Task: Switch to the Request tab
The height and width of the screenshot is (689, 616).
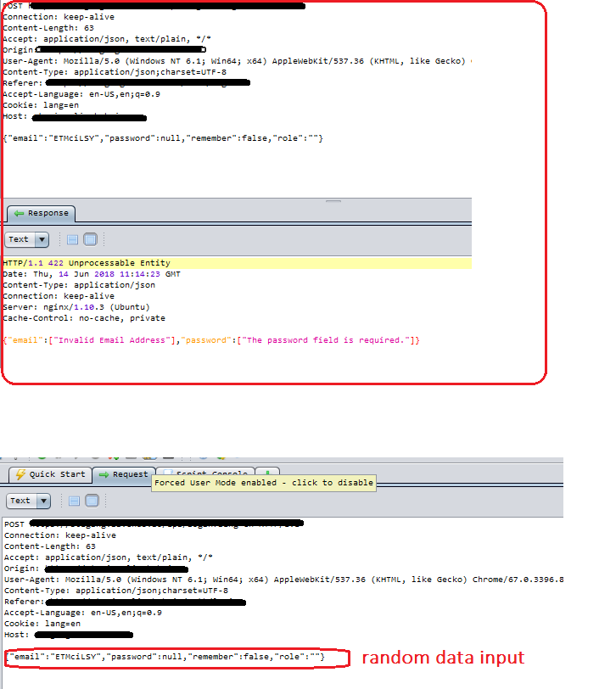Action: tap(124, 474)
